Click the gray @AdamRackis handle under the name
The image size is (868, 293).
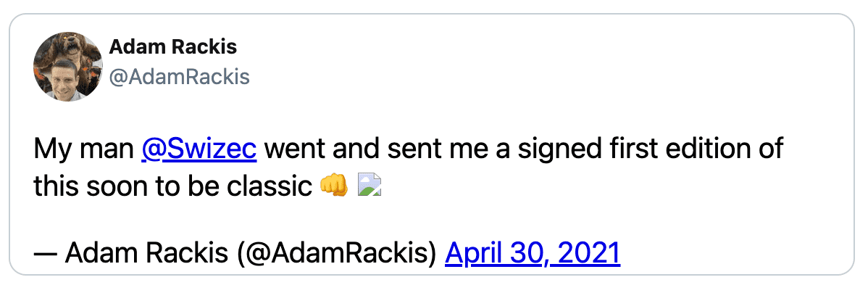tap(179, 77)
